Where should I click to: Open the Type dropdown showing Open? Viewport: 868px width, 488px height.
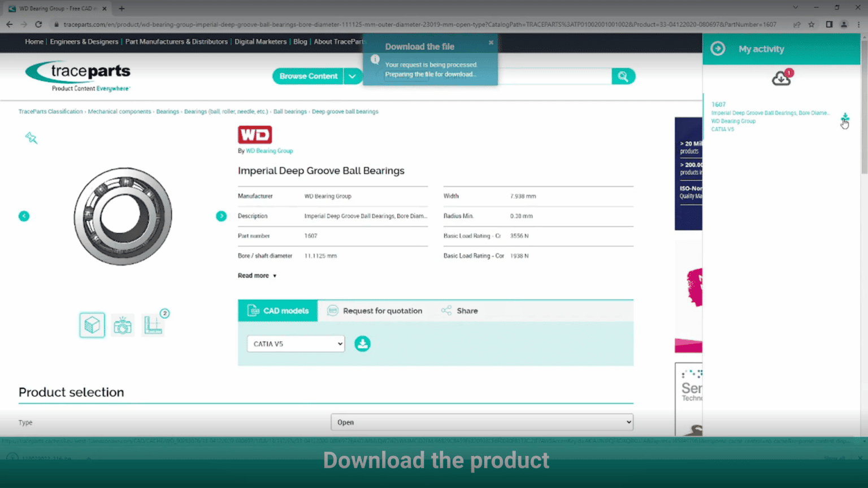(481, 422)
